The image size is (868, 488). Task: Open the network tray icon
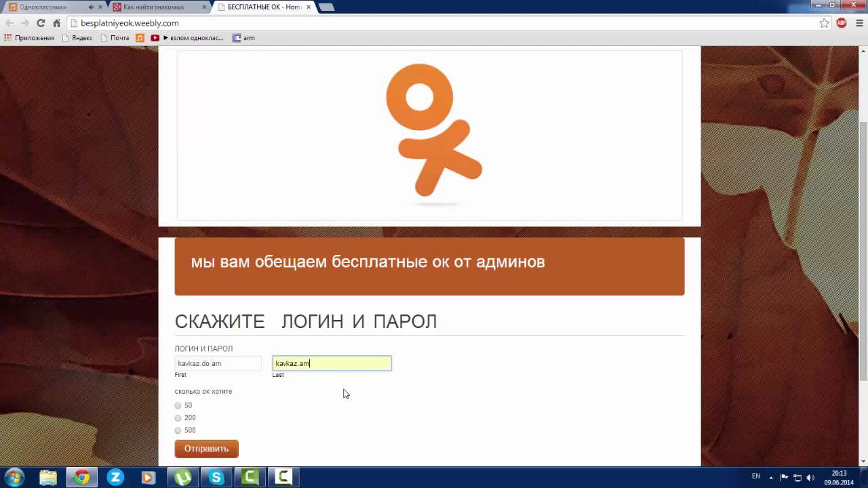(797, 477)
